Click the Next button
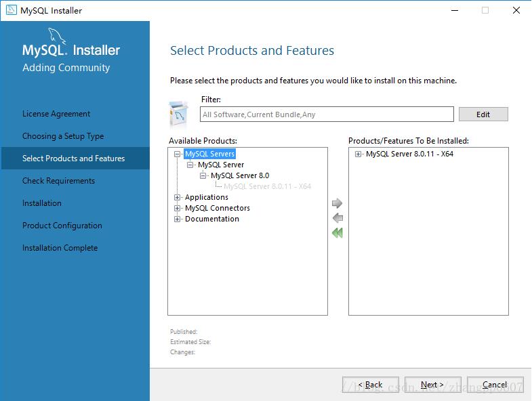 click(x=432, y=385)
